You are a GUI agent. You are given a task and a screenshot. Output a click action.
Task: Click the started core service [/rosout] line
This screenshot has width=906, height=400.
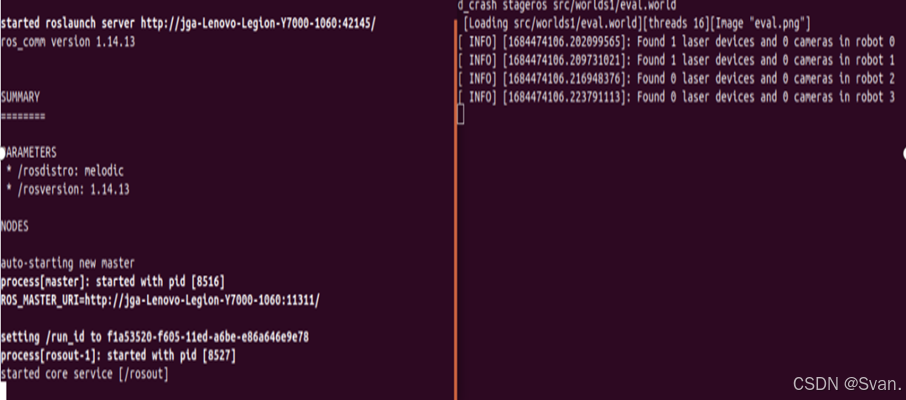85,373
